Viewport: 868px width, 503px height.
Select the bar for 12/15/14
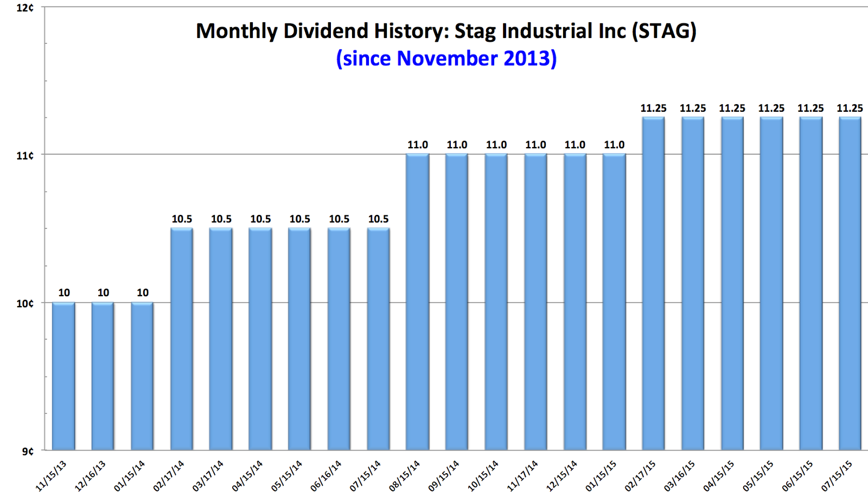(x=575, y=302)
